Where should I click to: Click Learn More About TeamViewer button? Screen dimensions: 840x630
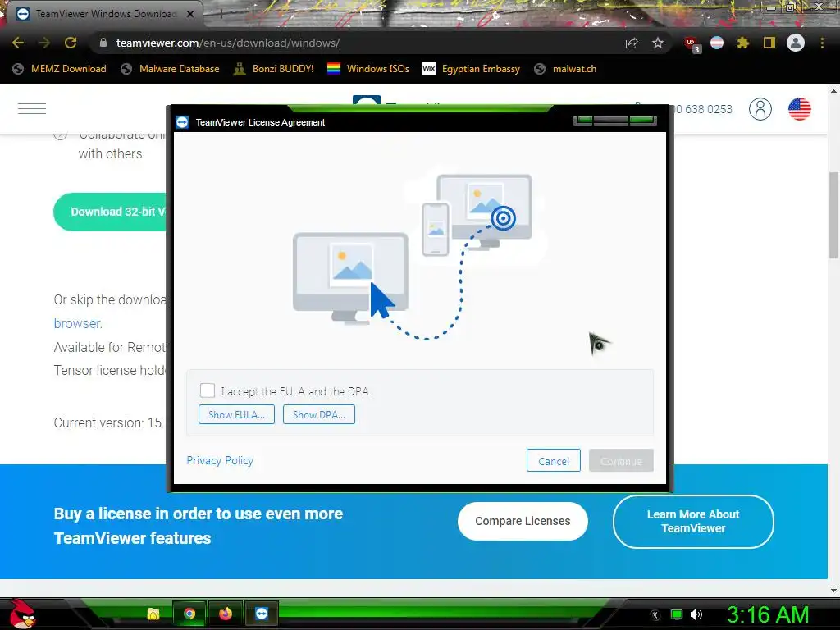[693, 521]
